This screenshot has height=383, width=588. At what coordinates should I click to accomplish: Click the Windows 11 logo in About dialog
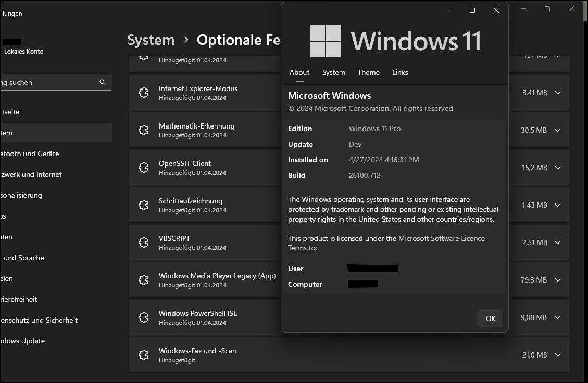point(325,41)
